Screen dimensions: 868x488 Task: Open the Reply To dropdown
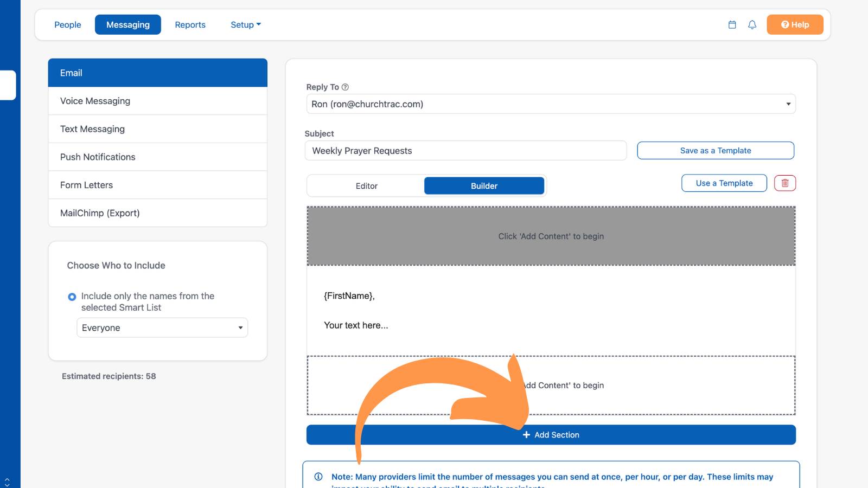pyautogui.click(x=551, y=104)
